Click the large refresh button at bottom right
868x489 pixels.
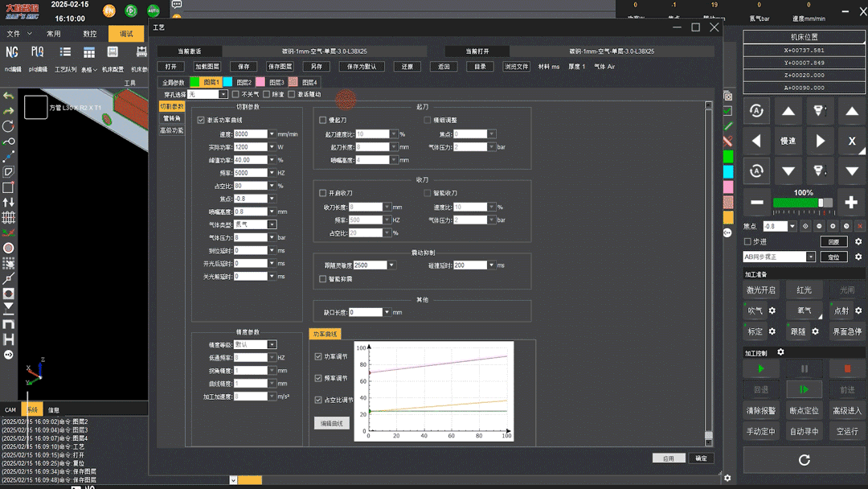click(x=804, y=460)
